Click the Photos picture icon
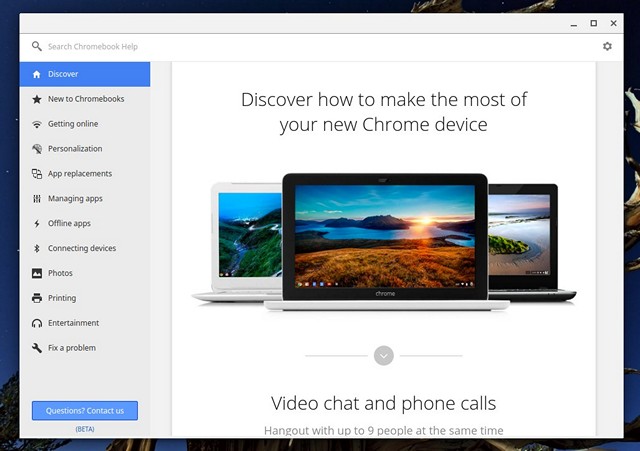This screenshot has width=640, height=451. [37, 273]
